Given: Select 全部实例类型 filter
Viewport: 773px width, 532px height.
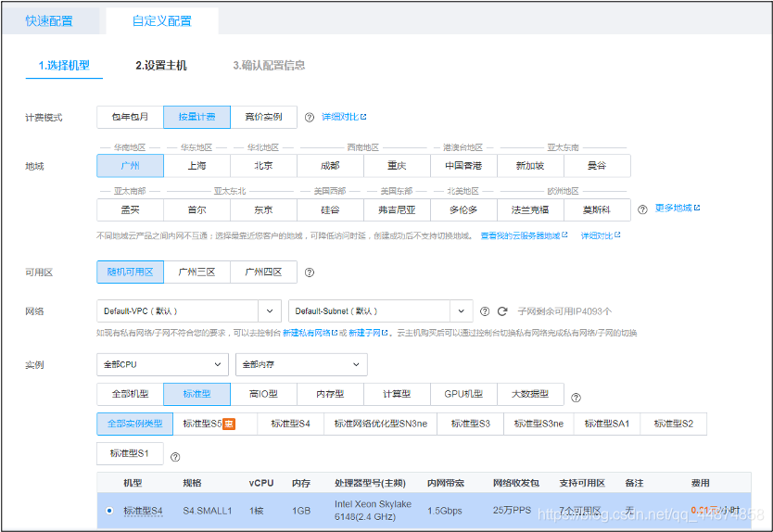Looking at the screenshot, I should coord(135,424).
